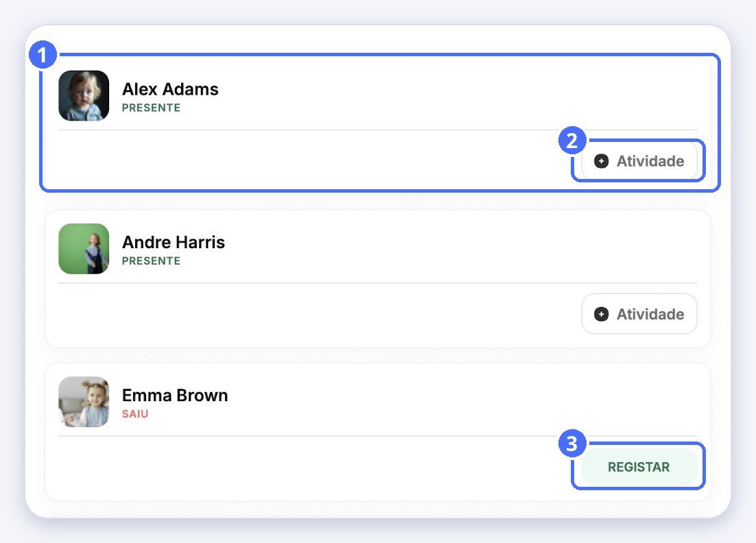Open Andre Harris' profile photo

click(84, 249)
